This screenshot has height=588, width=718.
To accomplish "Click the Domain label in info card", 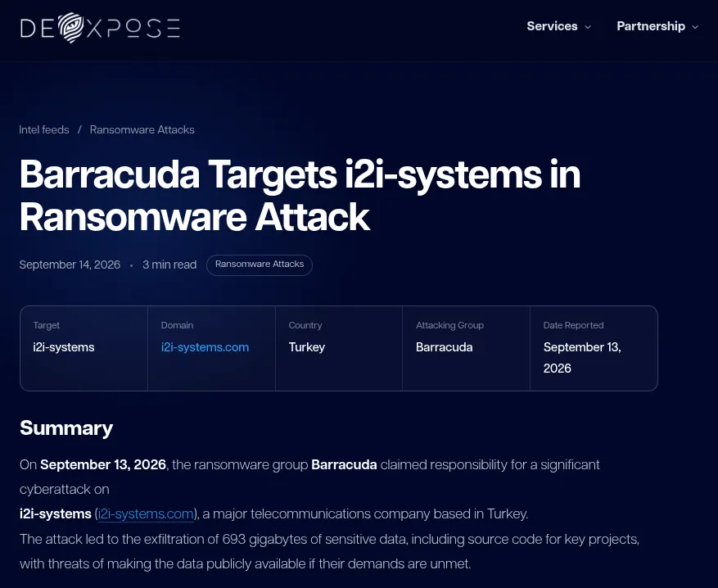I will [x=177, y=325].
